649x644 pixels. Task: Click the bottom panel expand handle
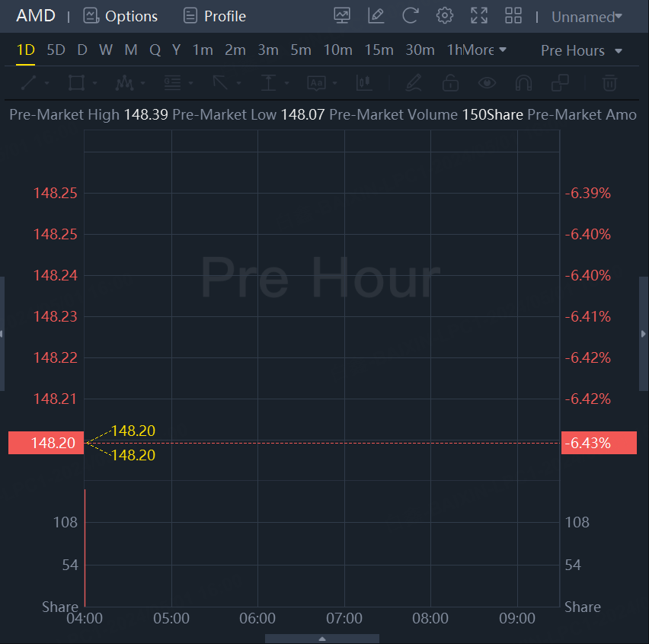pos(322,639)
